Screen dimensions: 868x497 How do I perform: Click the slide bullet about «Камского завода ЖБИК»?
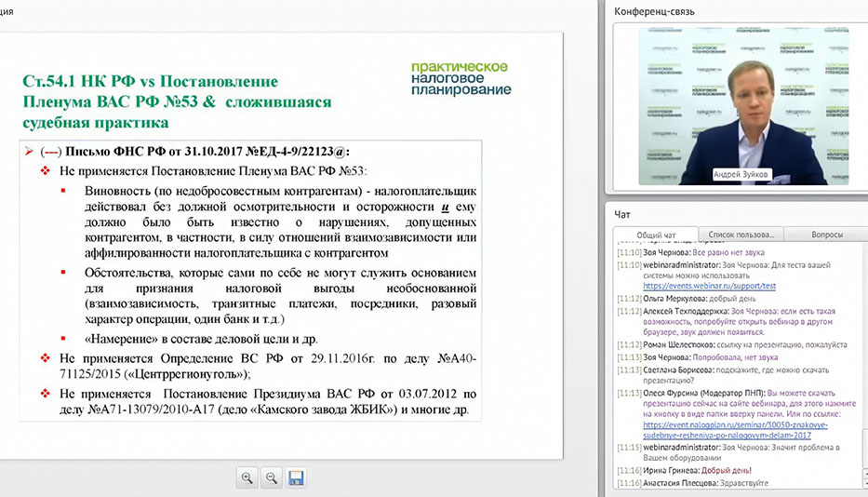pos(260,402)
